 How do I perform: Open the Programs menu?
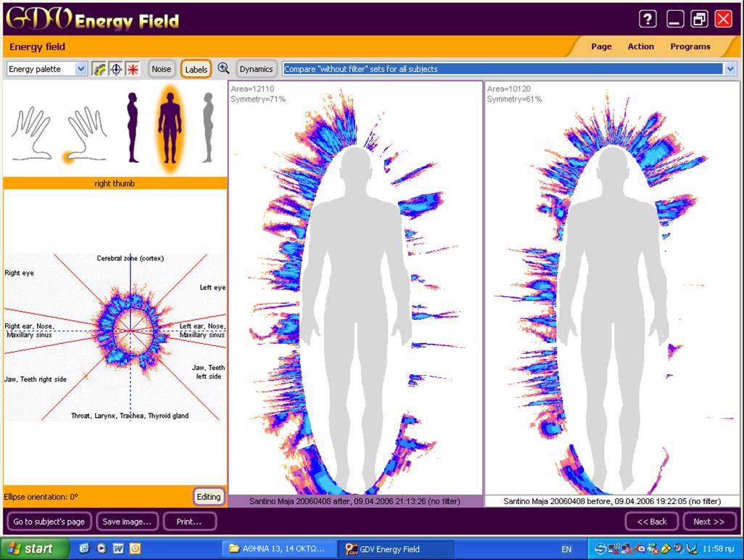(690, 46)
